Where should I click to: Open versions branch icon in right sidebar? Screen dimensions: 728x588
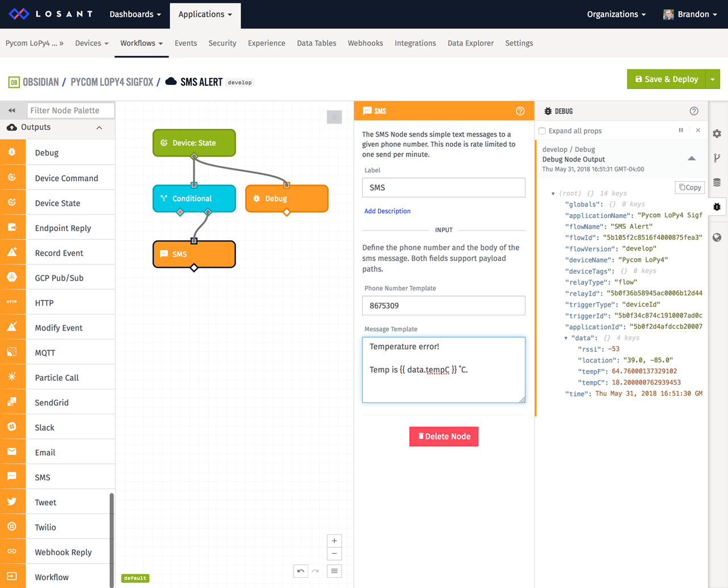tap(717, 158)
